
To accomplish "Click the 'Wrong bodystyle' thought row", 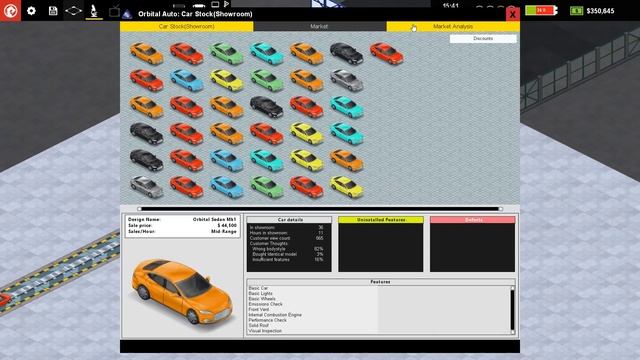I will tap(287, 249).
